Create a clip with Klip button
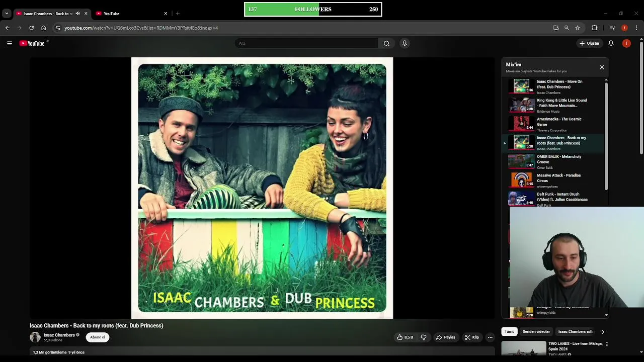 coord(472,337)
